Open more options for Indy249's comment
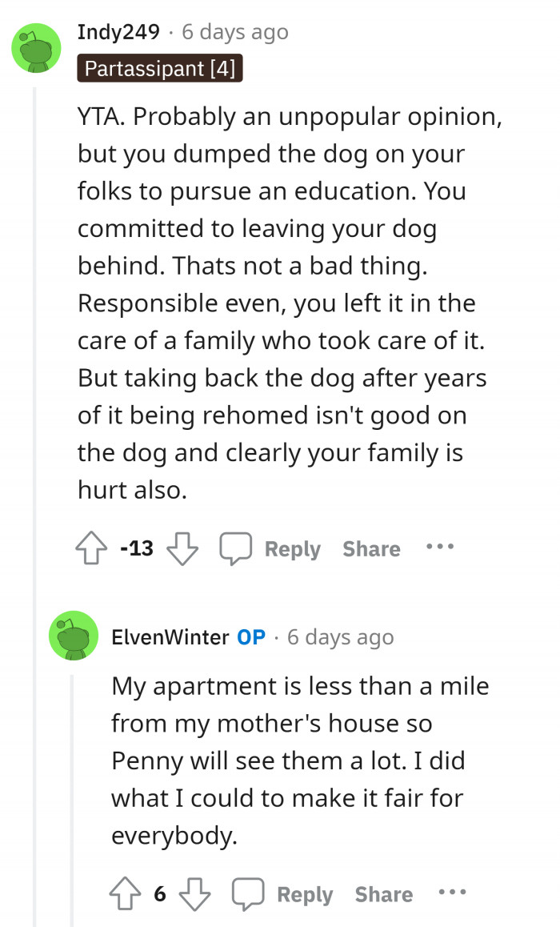This screenshot has height=927, width=560. (x=439, y=548)
